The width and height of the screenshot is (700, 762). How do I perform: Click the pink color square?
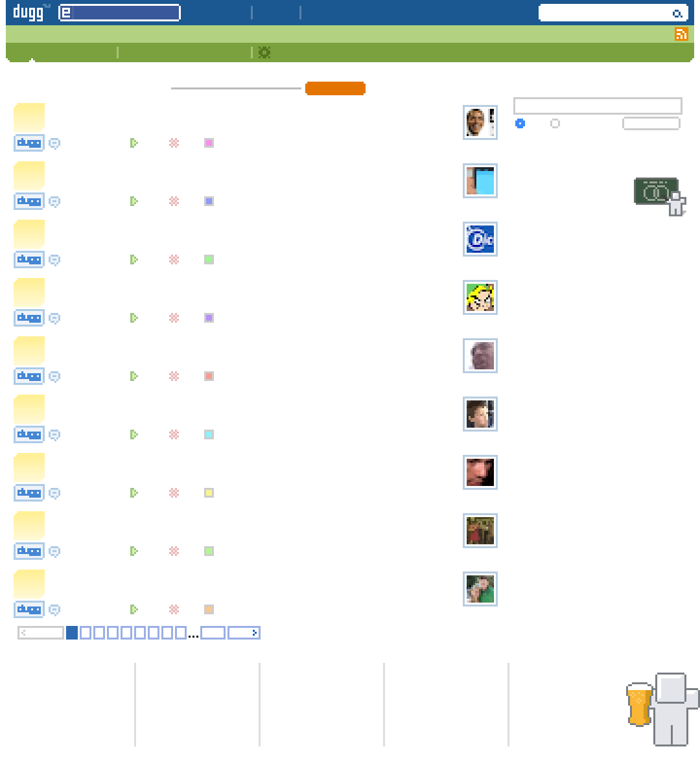(209, 143)
